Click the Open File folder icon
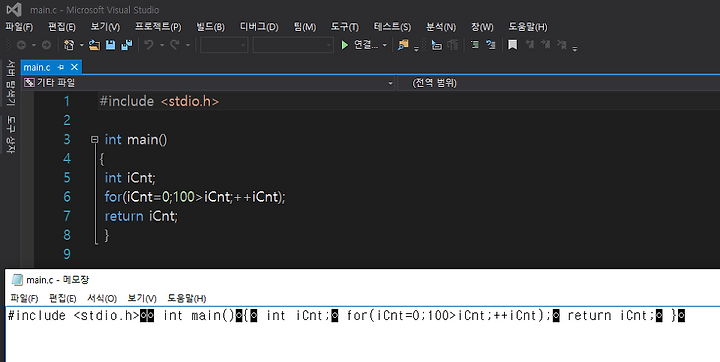Viewport: 720px width, 362px height. click(94, 45)
